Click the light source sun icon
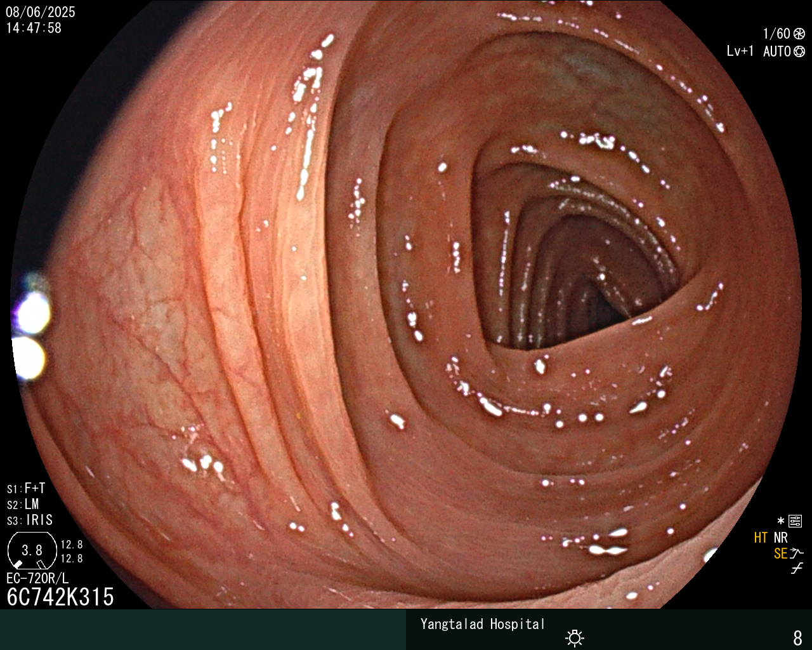 [575, 637]
